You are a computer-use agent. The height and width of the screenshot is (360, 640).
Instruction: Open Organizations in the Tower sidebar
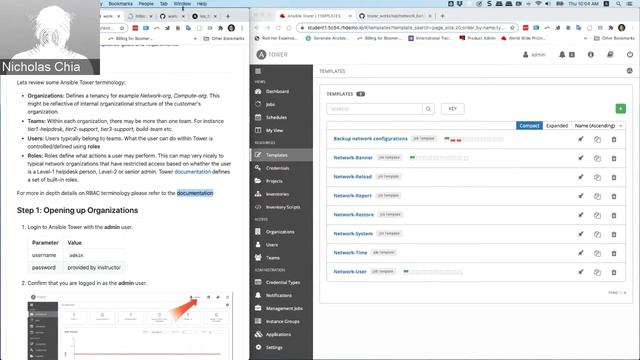pos(281,232)
